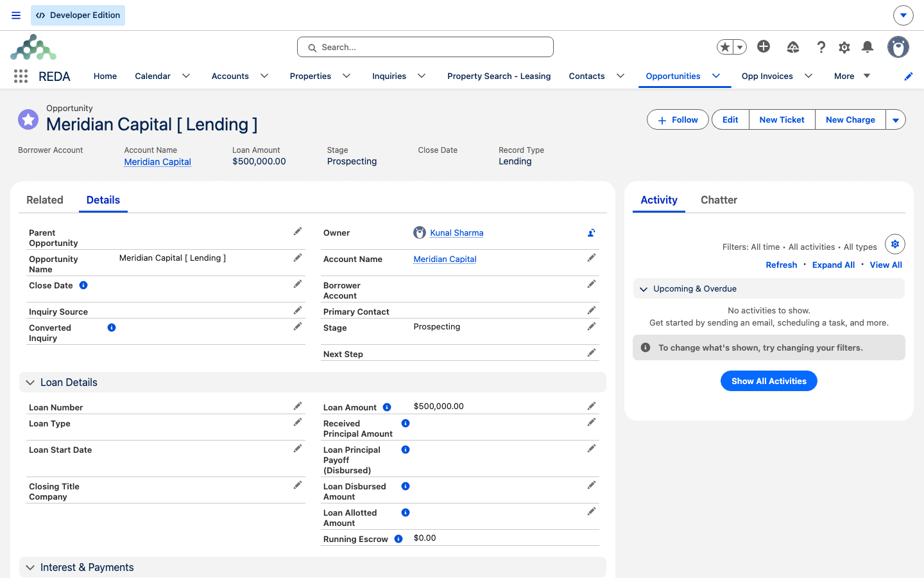Open the Activity timeline settings gear

click(895, 244)
